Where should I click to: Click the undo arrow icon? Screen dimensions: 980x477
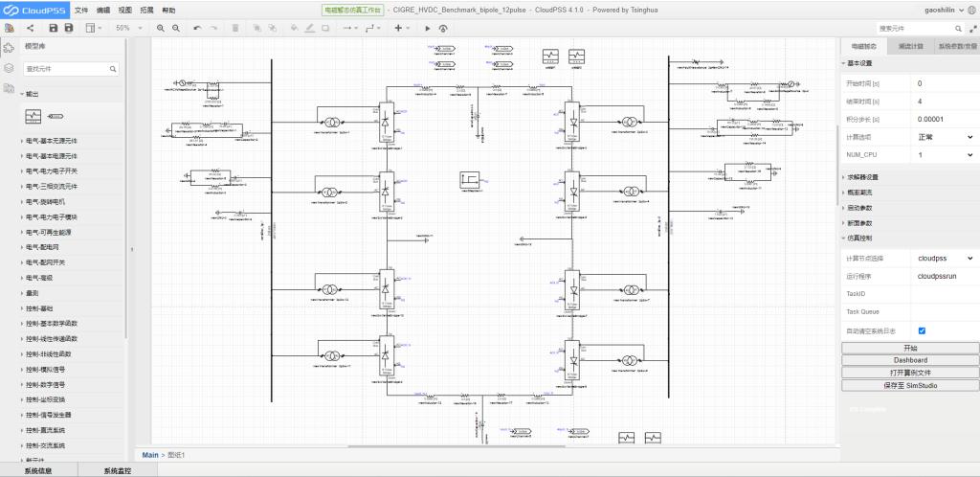coord(197,28)
